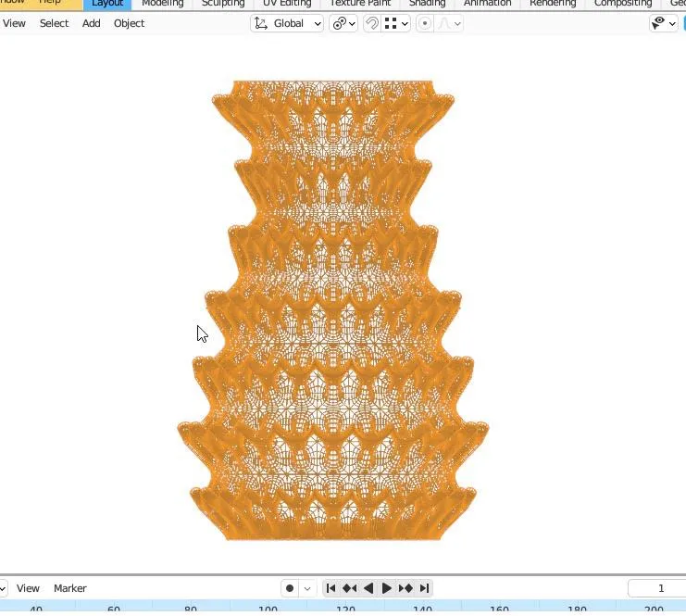Jump to the previous keyframe
The height and width of the screenshot is (616, 686).
point(349,588)
